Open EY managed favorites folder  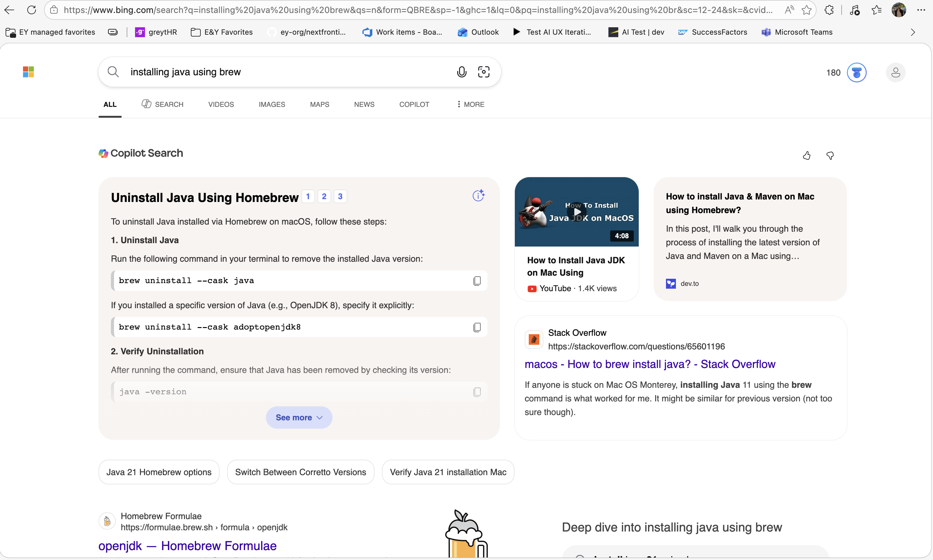pos(50,32)
